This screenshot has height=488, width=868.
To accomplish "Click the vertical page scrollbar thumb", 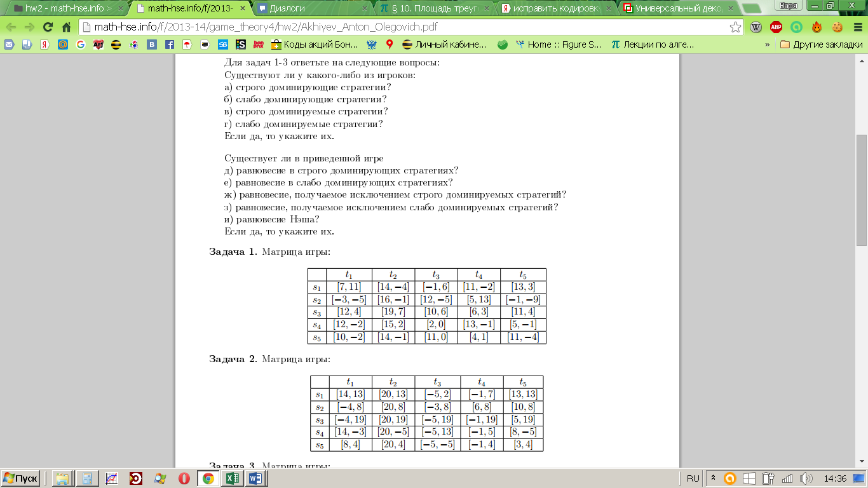I will click(862, 190).
